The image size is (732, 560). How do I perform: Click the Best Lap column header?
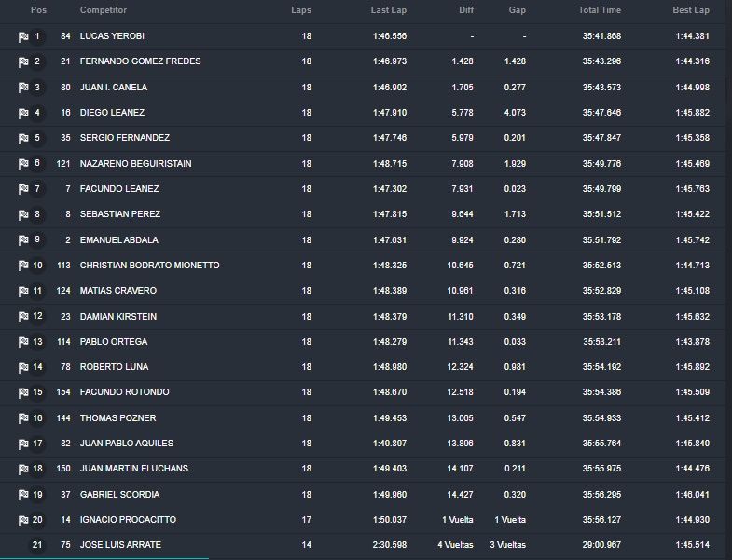coord(691,10)
